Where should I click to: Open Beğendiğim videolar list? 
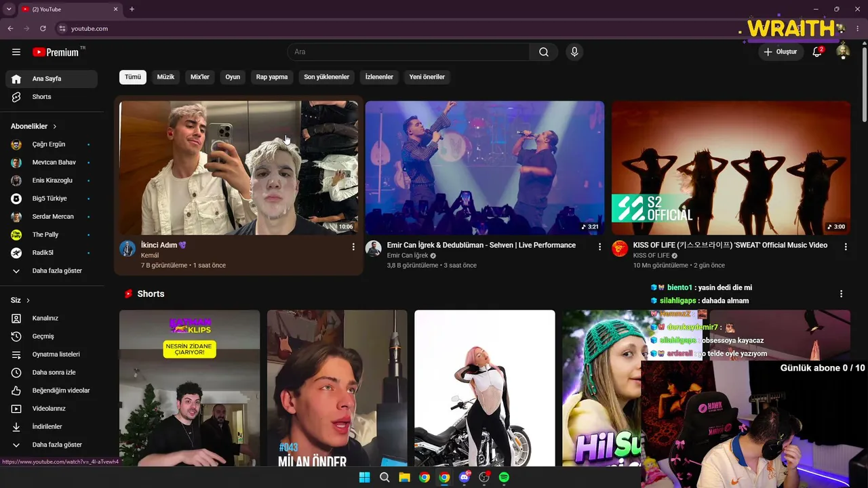52,390
